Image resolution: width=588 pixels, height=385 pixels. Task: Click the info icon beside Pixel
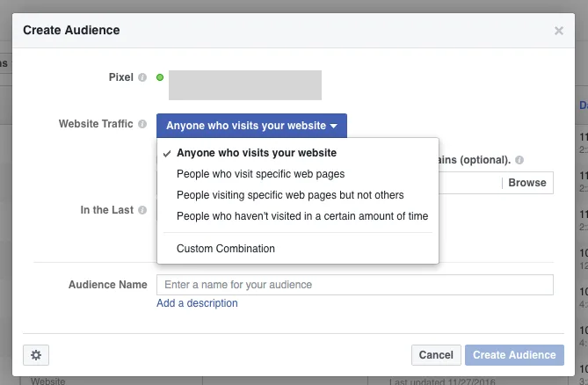[142, 78]
